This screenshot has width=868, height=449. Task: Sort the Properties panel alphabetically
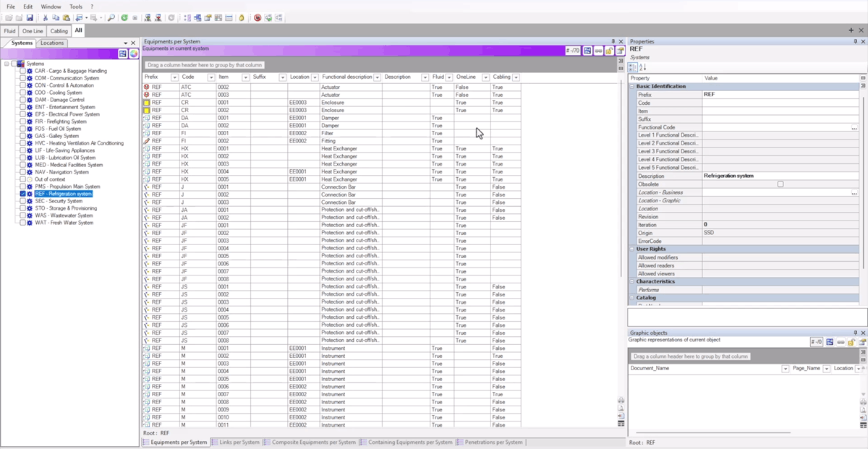point(643,67)
